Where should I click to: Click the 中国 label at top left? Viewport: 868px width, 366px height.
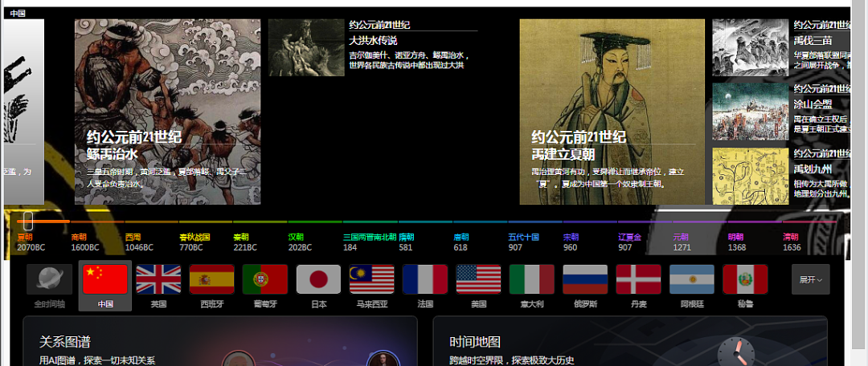(18, 14)
